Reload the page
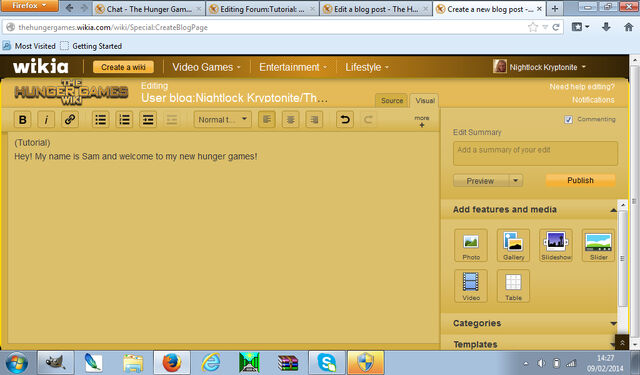The image size is (640, 375). pos(556,27)
